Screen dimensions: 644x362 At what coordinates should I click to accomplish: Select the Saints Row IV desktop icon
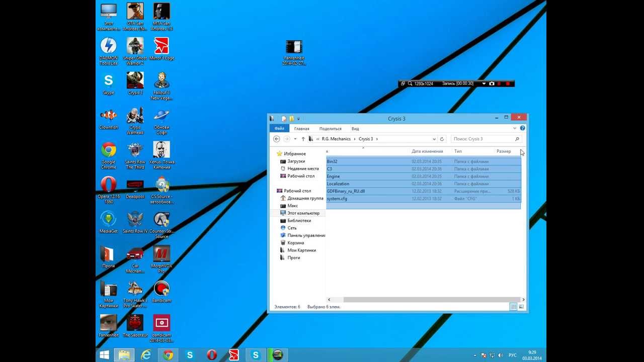pos(135,222)
